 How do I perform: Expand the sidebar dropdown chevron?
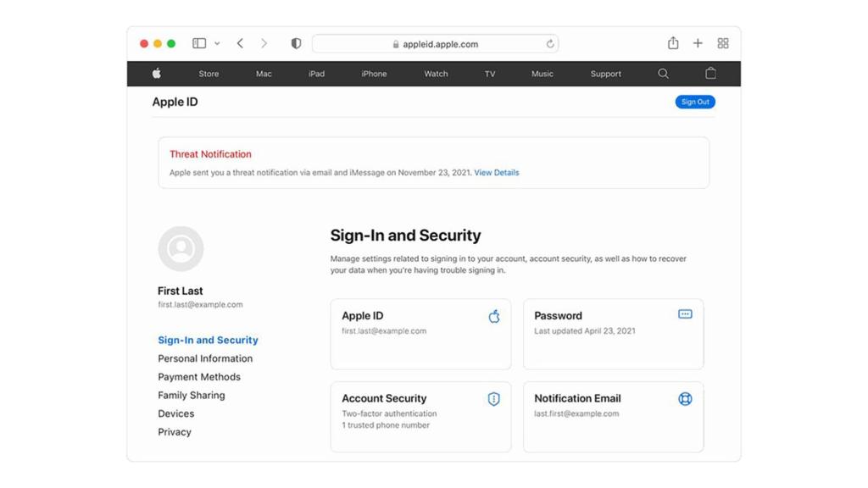click(217, 43)
